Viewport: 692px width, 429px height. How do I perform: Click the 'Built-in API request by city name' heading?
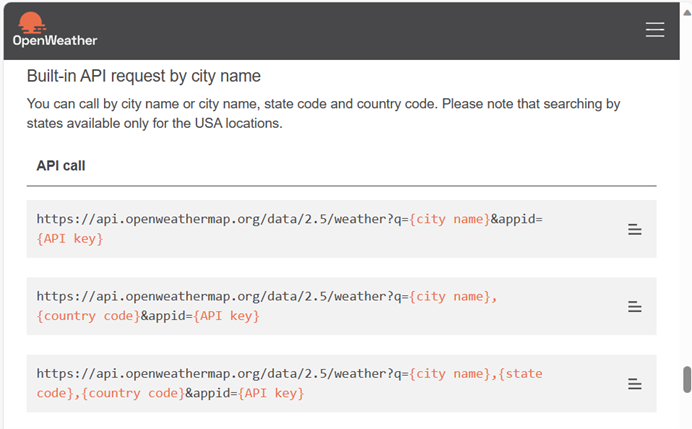[144, 76]
